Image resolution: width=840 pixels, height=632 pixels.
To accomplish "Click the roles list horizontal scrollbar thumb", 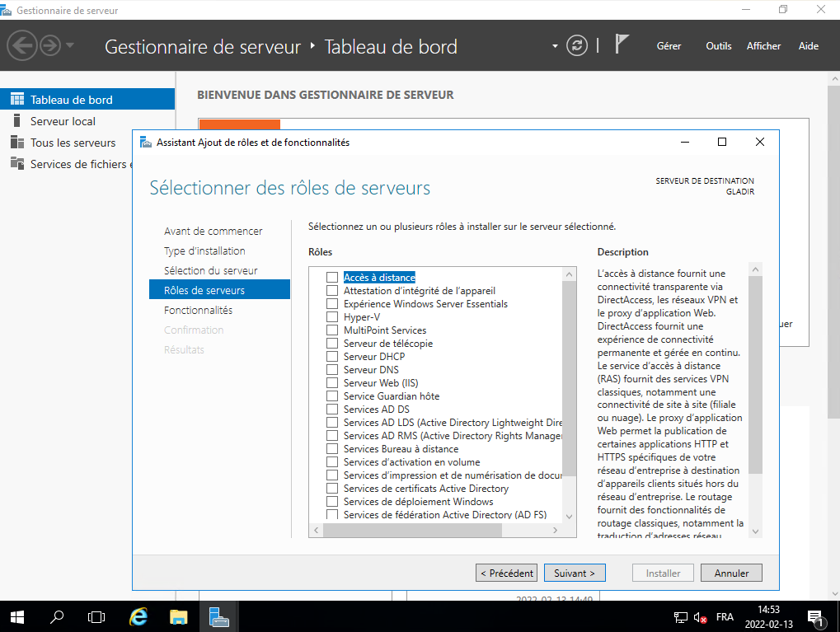I will coord(412,531).
